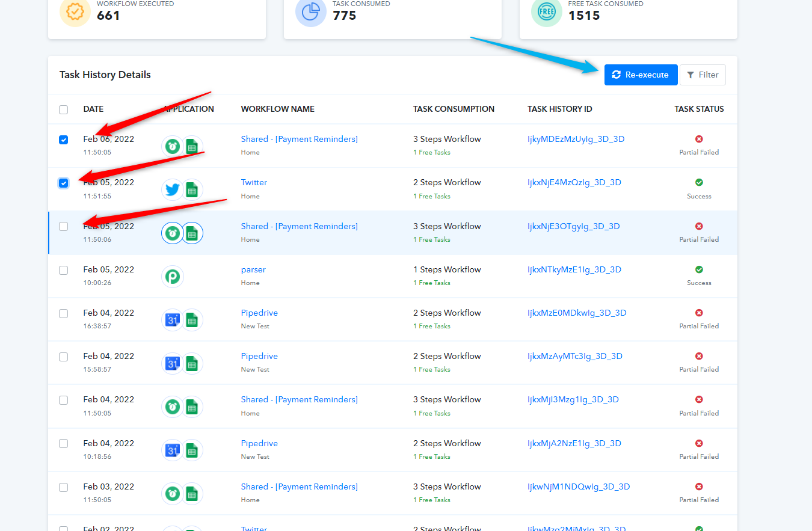Uncheck the Twitter workflow row checkbox

coord(64,183)
